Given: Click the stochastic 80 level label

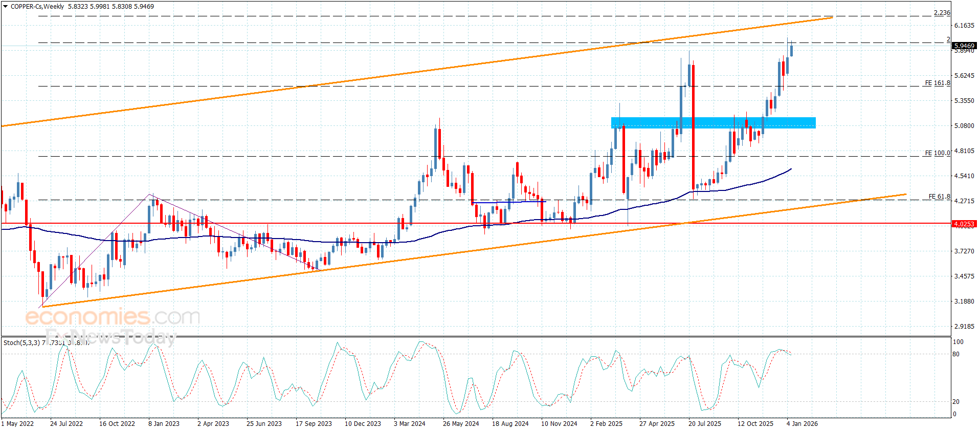Looking at the screenshot, I should click(x=956, y=354).
